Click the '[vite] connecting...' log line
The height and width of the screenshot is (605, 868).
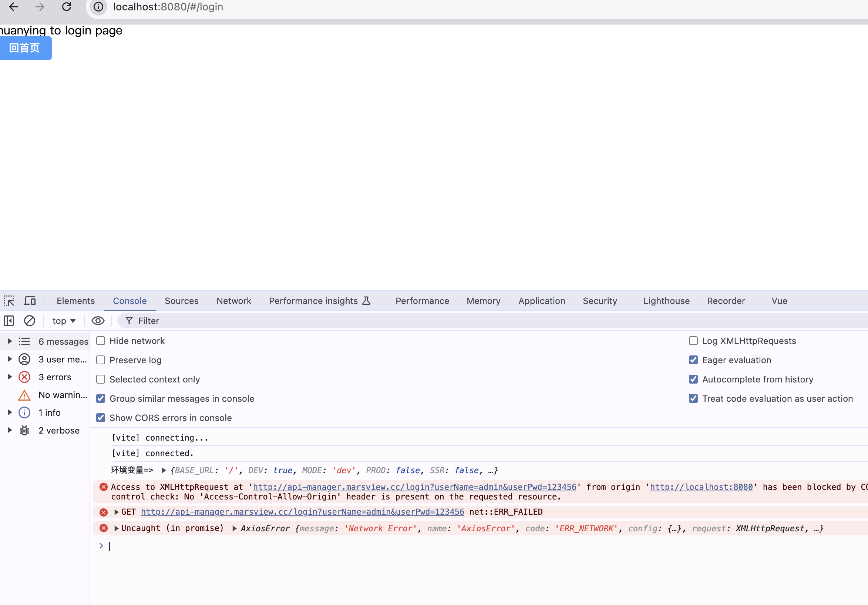coord(160,438)
